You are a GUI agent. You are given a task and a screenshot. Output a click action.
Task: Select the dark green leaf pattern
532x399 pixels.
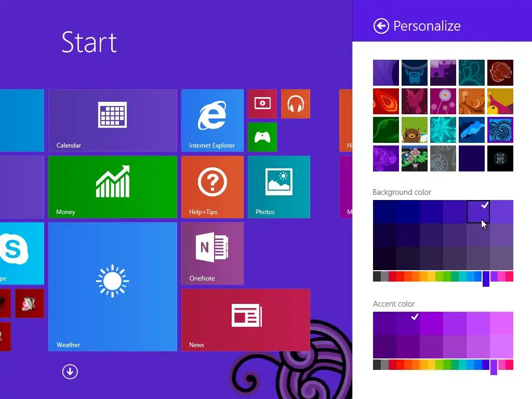coord(386,129)
